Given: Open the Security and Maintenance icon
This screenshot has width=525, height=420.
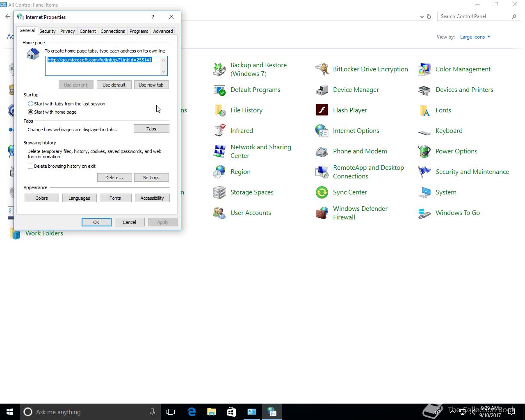Looking at the screenshot, I should pos(424,172).
